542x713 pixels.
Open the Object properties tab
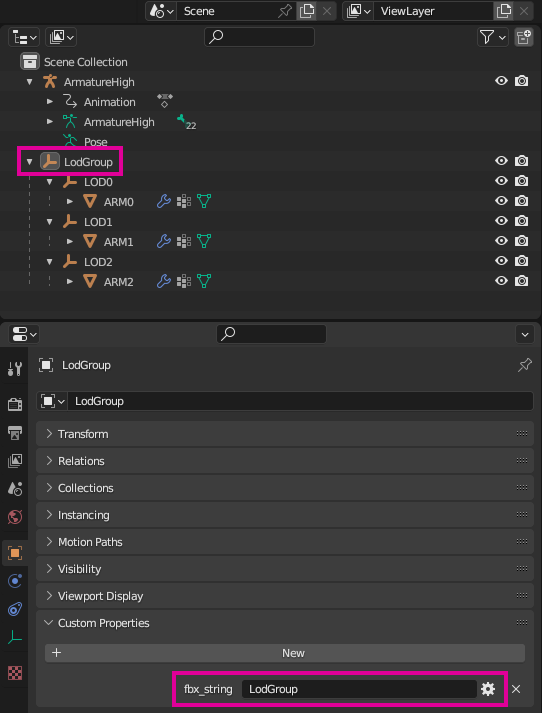tap(15, 553)
